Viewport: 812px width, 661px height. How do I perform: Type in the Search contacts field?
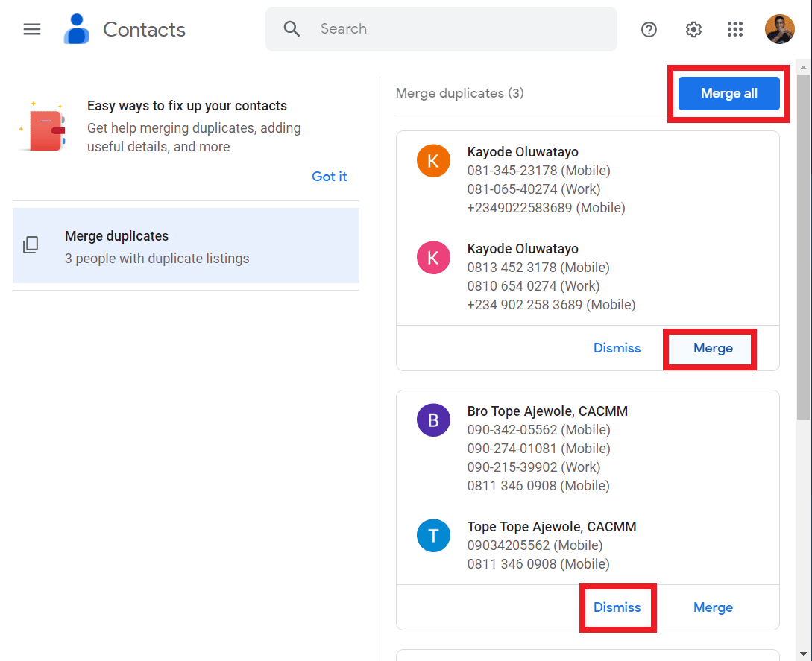click(x=462, y=29)
